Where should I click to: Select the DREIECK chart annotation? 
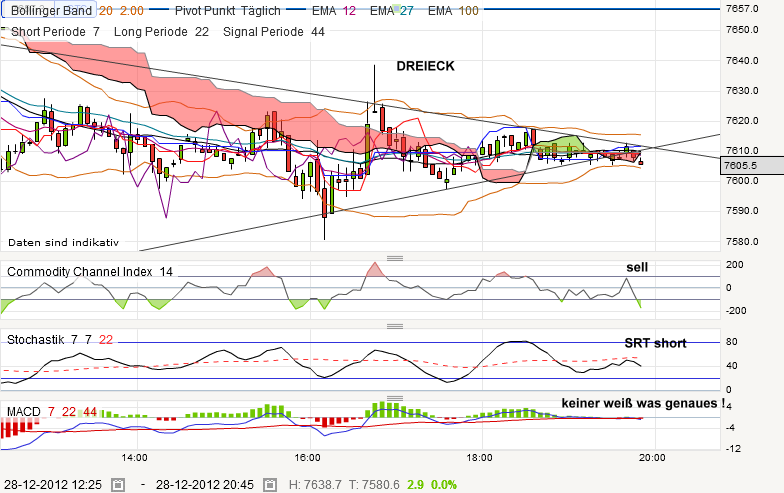[426, 66]
